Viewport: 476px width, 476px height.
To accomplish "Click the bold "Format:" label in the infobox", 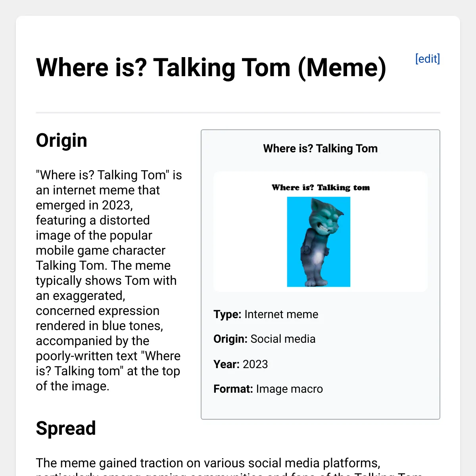I will pos(233,389).
